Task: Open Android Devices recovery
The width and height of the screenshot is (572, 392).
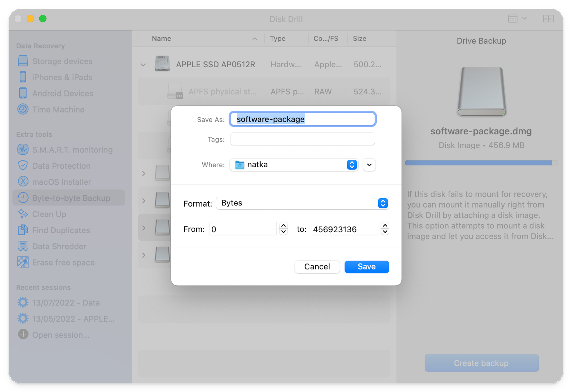Action: point(63,93)
